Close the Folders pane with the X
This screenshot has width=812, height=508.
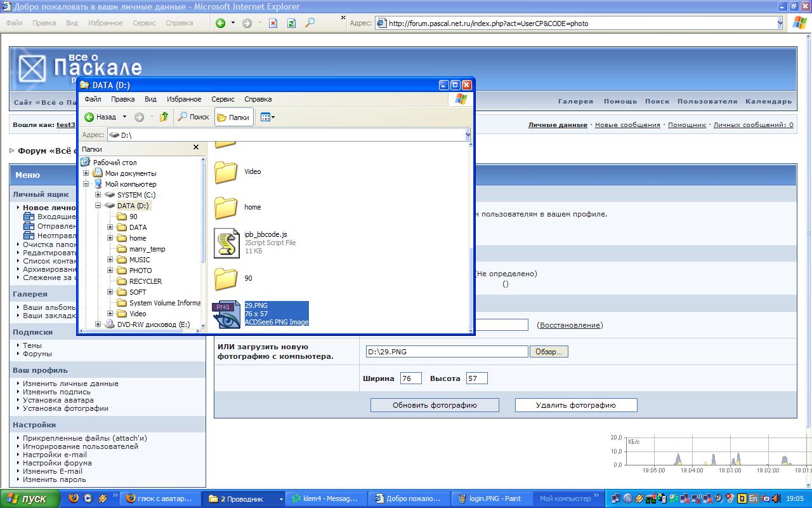pos(196,149)
